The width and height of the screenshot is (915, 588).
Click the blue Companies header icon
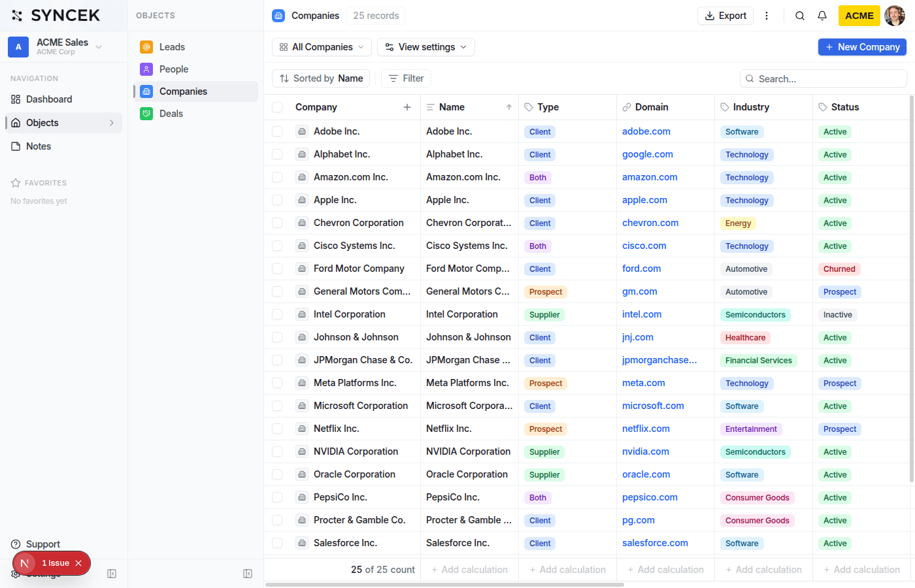pos(278,16)
